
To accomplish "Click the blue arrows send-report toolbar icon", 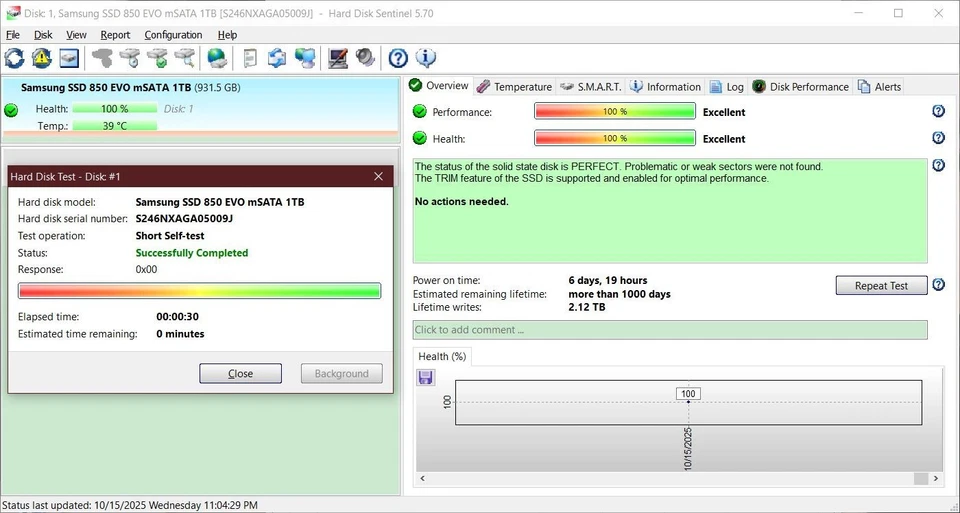I will point(277,58).
